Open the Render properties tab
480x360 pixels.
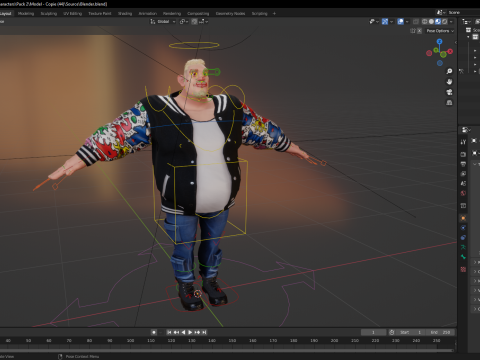(463, 154)
